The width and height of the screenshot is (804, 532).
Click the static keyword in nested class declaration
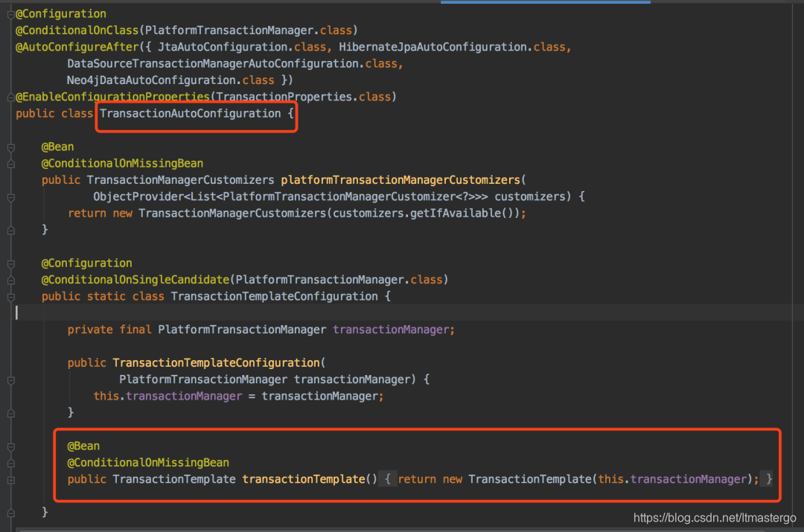coord(106,296)
